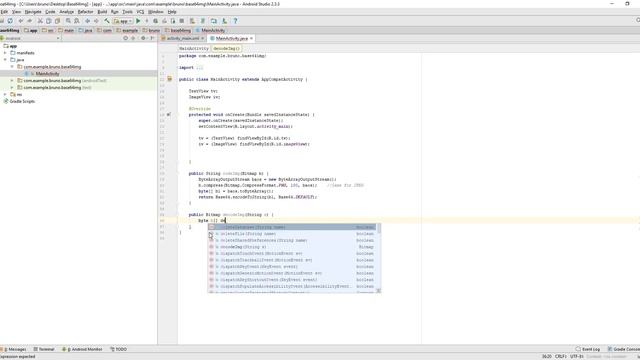Click the decodeImg() structure breadcrumb
Image resolution: width=640 pixels, height=360 pixels.
[227, 49]
